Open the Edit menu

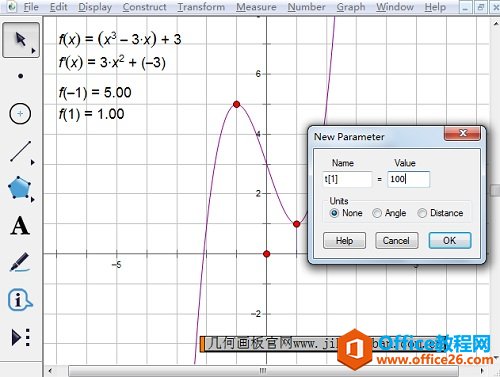pos(58,7)
